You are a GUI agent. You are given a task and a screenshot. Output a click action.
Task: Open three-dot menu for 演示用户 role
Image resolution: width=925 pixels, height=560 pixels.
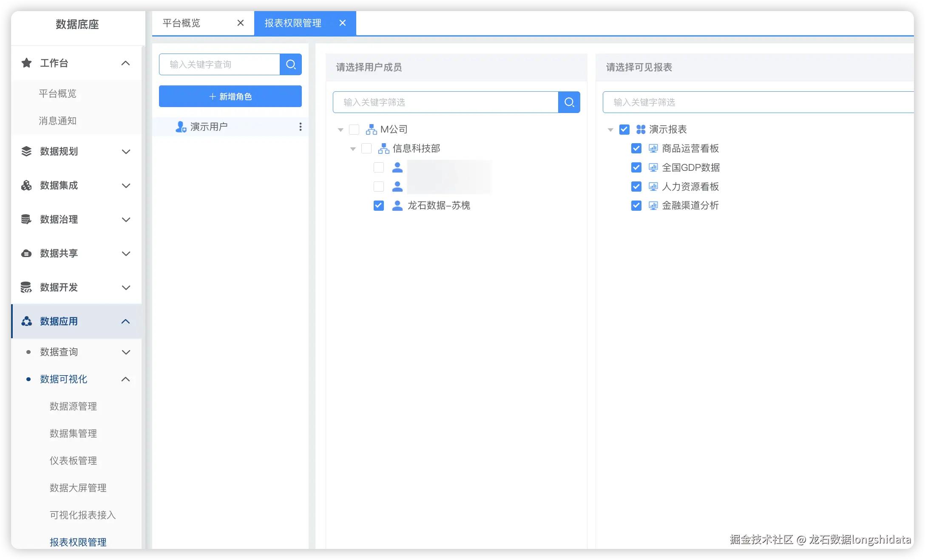(300, 127)
